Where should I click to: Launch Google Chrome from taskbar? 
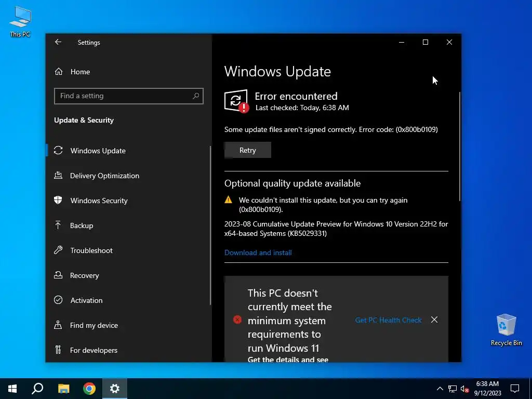[89, 389]
